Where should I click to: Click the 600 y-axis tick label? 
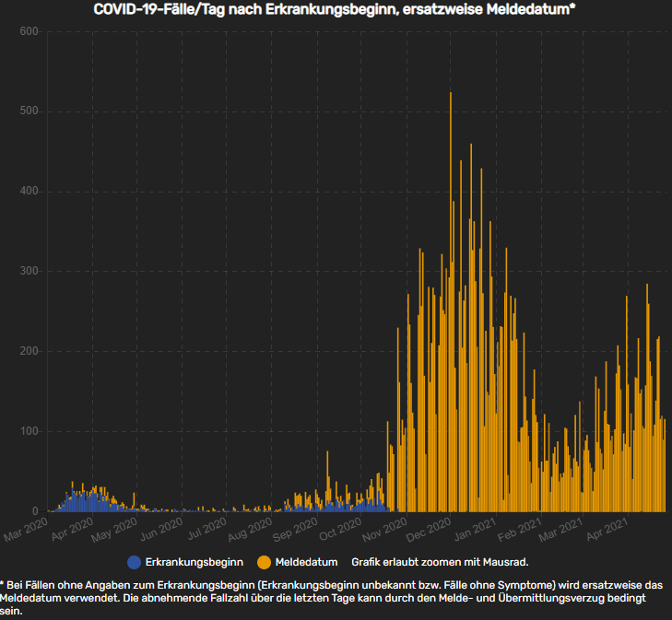click(x=29, y=32)
